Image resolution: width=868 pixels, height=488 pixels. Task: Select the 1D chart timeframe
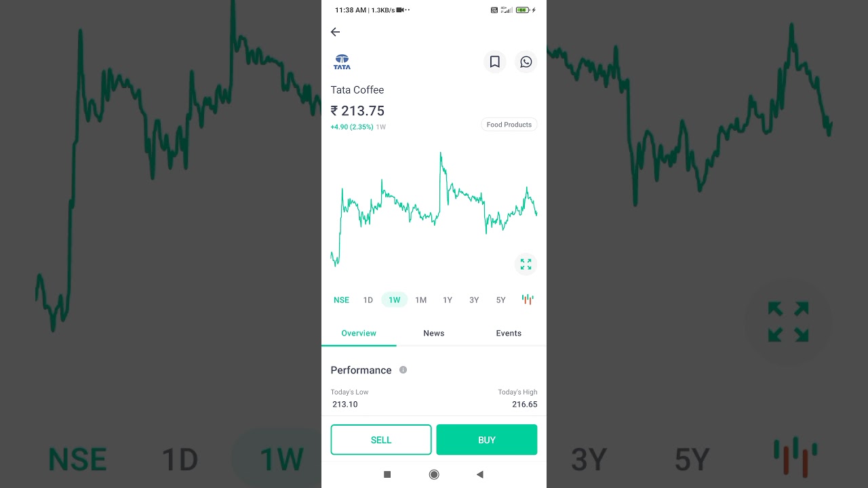click(x=368, y=300)
